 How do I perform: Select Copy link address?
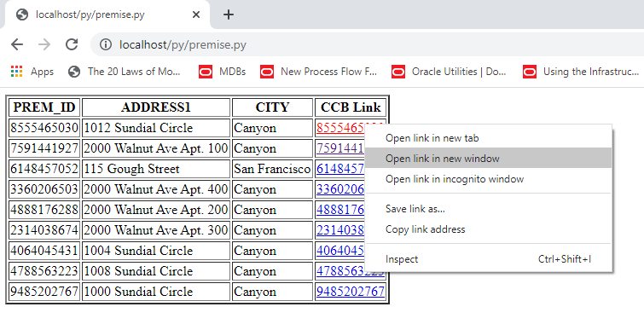(489, 229)
